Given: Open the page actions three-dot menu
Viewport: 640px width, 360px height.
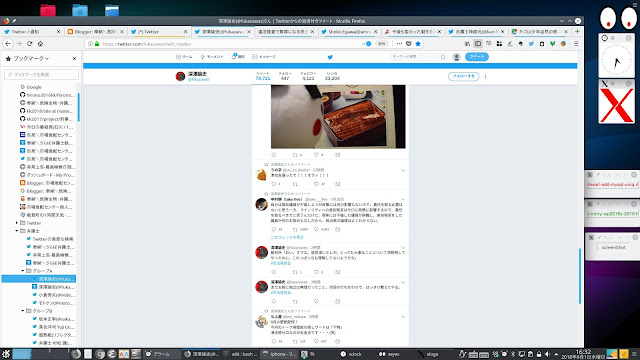Looking at the screenshot, I should click(x=399, y=44).
